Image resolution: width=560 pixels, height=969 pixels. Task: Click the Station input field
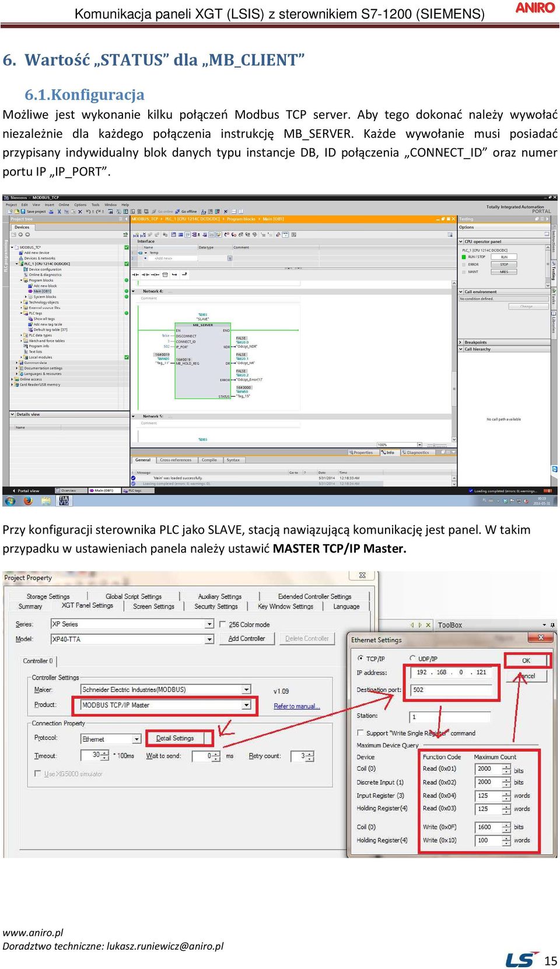click(450, 716)
